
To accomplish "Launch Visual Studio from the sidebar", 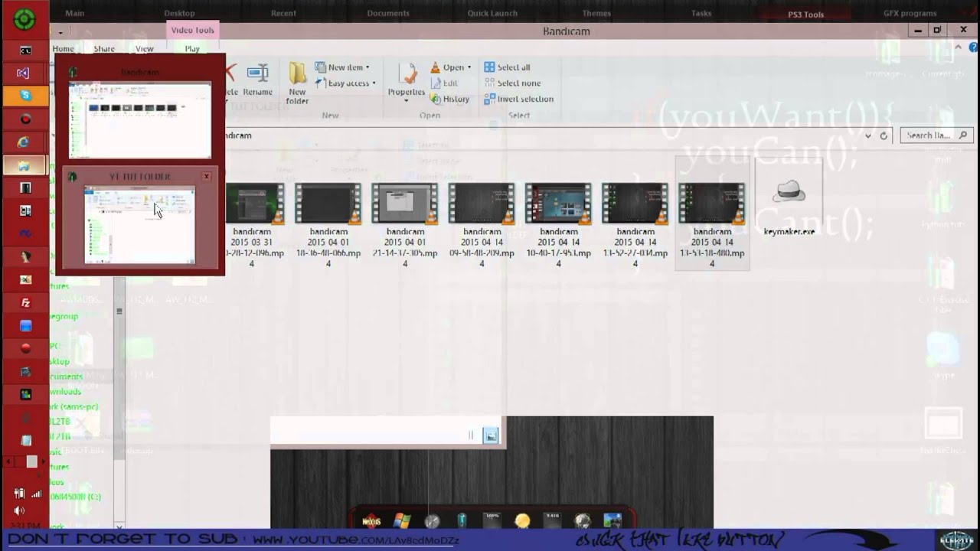I will coord(24,73).
